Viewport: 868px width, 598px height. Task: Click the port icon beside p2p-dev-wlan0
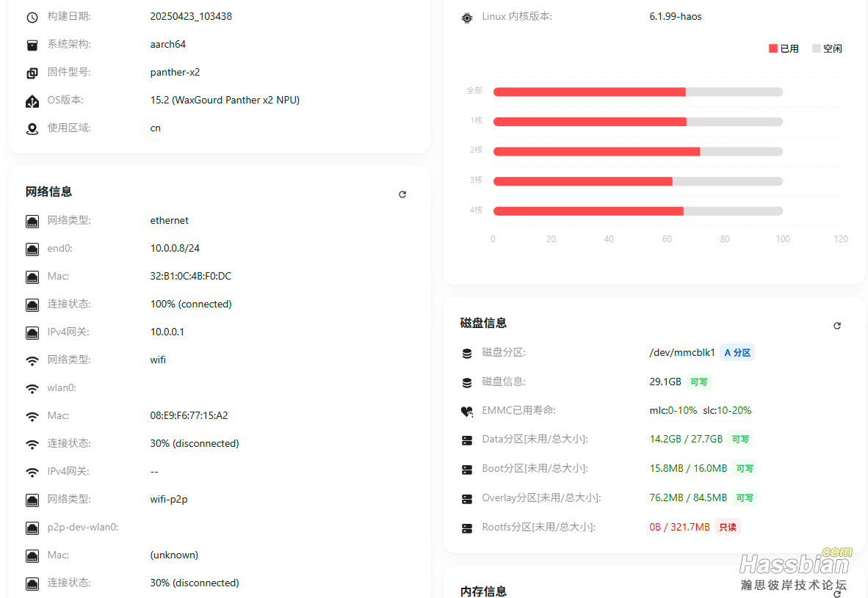(32, 528)
